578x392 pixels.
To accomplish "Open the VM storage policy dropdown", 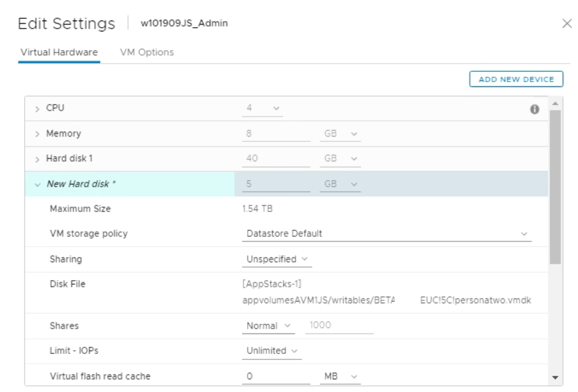I will pyautogui.click(x=388, y=234).
